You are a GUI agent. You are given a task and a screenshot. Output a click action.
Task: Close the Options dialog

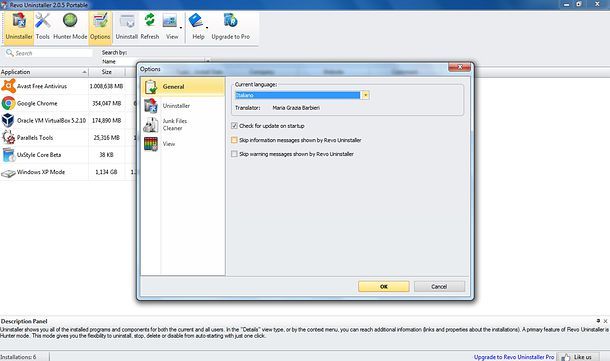coord(459,67)
